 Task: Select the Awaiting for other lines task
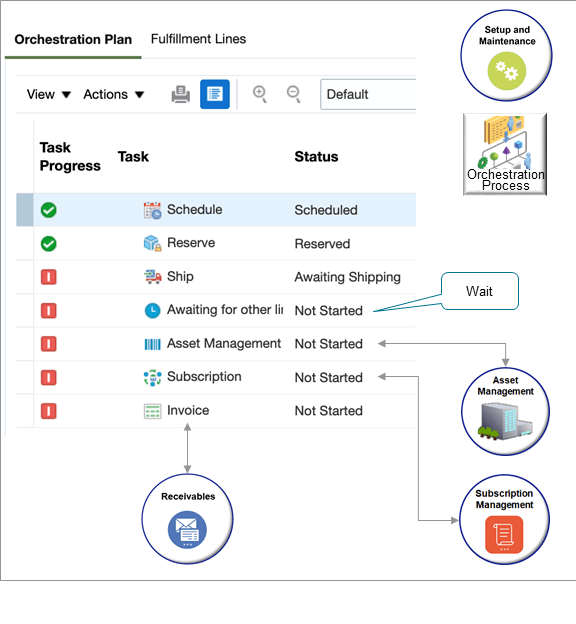pos(225,310)
